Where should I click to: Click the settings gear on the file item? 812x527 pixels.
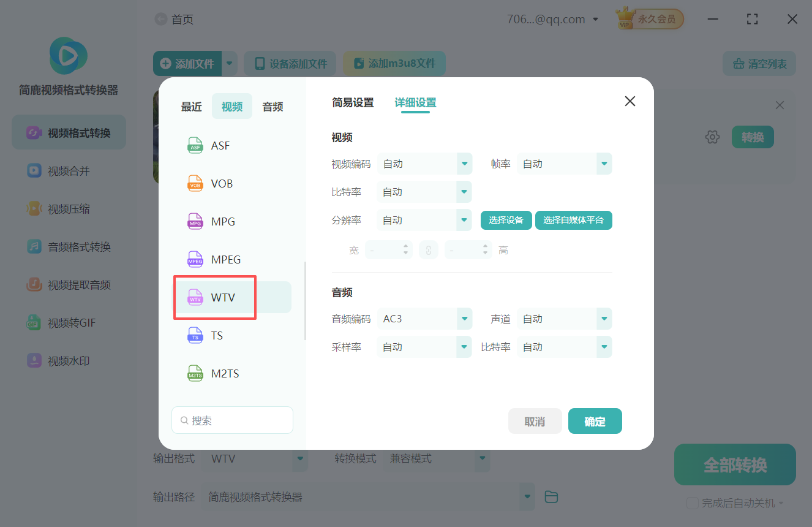[712, 137]
